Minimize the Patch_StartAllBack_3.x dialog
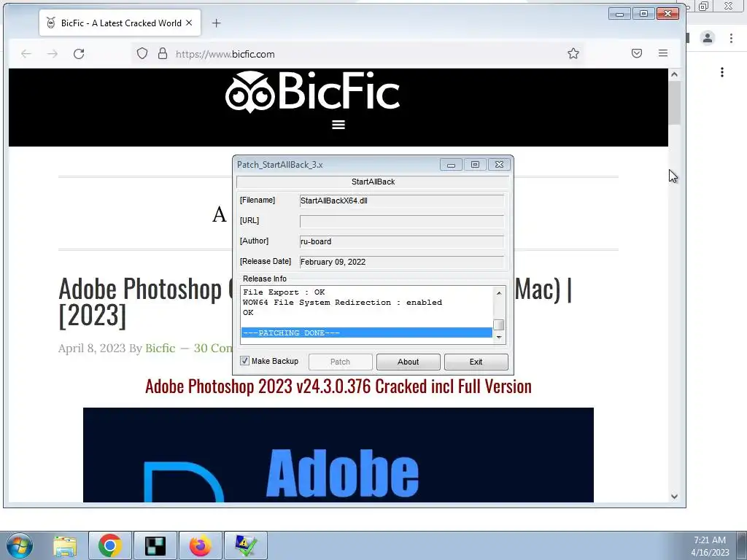Image resolution: width=747 pixels, height=560 pixels. coord(451,165)
